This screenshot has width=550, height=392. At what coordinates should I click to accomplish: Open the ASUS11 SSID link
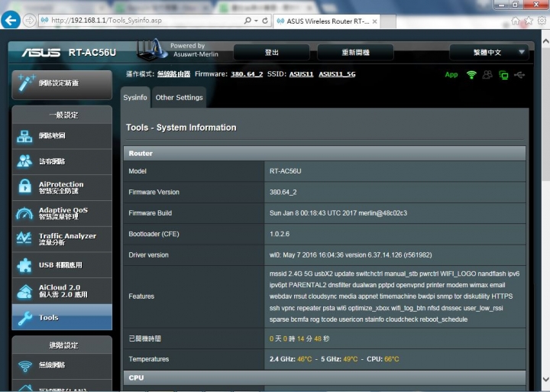[301, 74]
